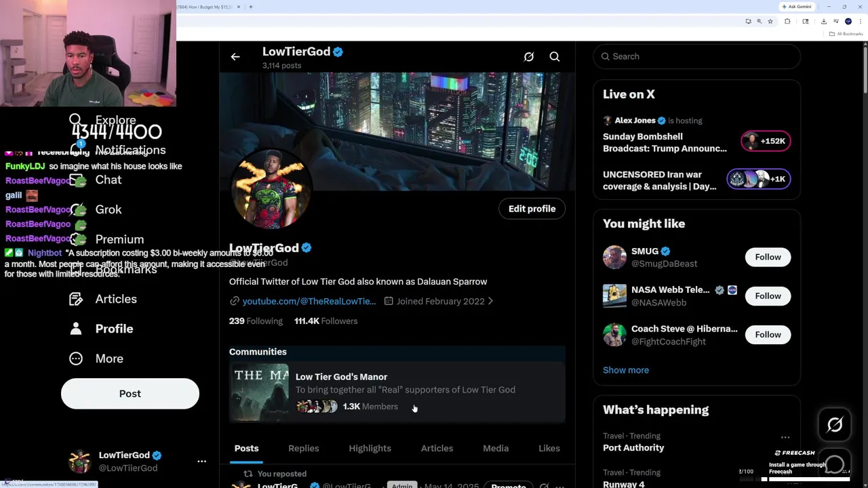Screen dimensions: 868x488
Task: Bookmark this page with star icon
Action: [x=770, y=22]
